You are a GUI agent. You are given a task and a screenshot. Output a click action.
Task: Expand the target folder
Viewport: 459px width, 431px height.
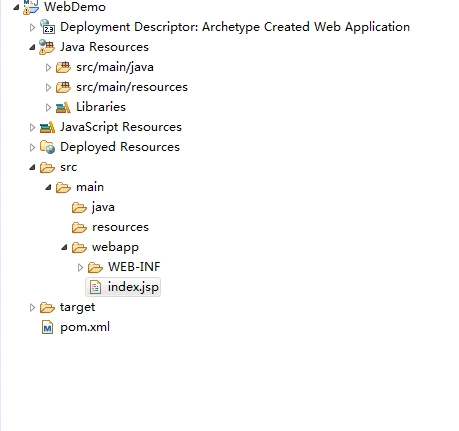click(x=32, y=307)
